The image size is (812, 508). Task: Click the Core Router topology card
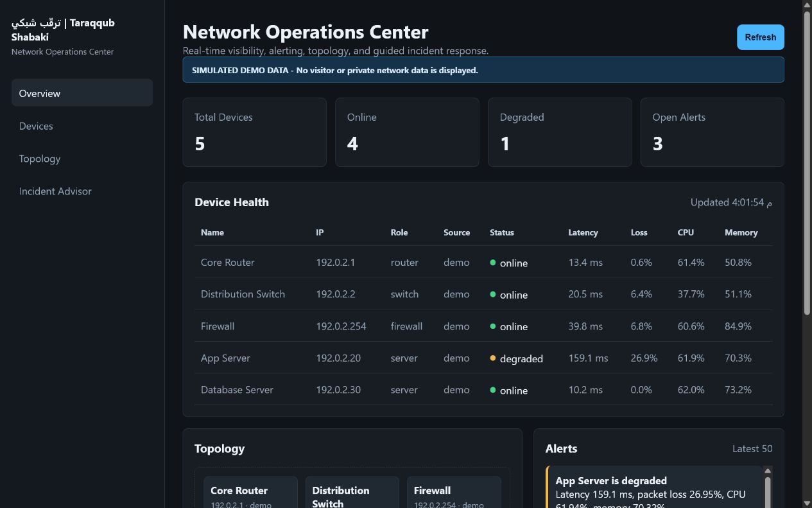click(250, 492)
